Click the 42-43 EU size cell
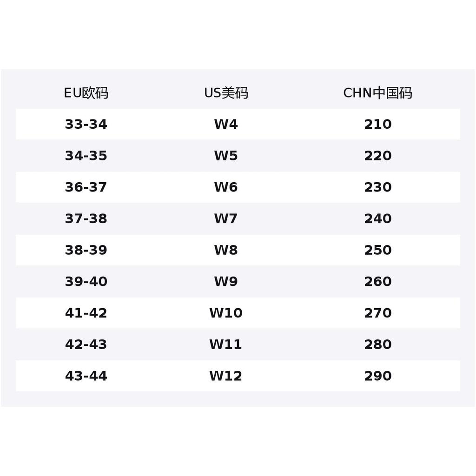 pos(86,344)
